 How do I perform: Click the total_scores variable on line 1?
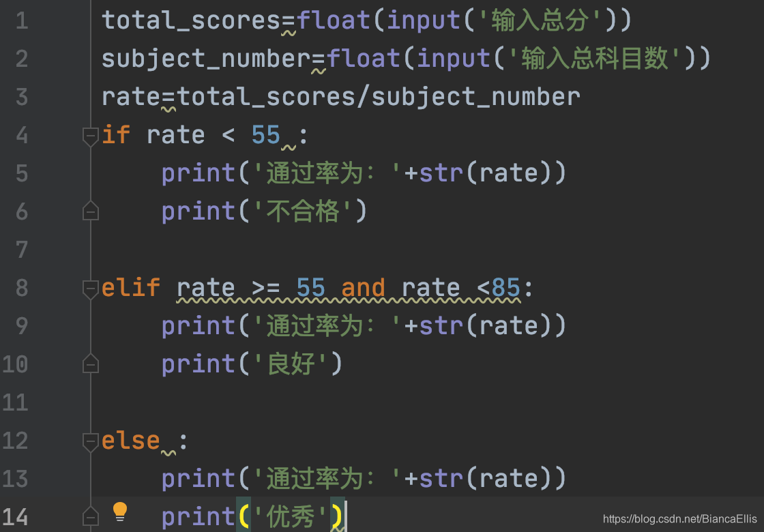point(191,21)
